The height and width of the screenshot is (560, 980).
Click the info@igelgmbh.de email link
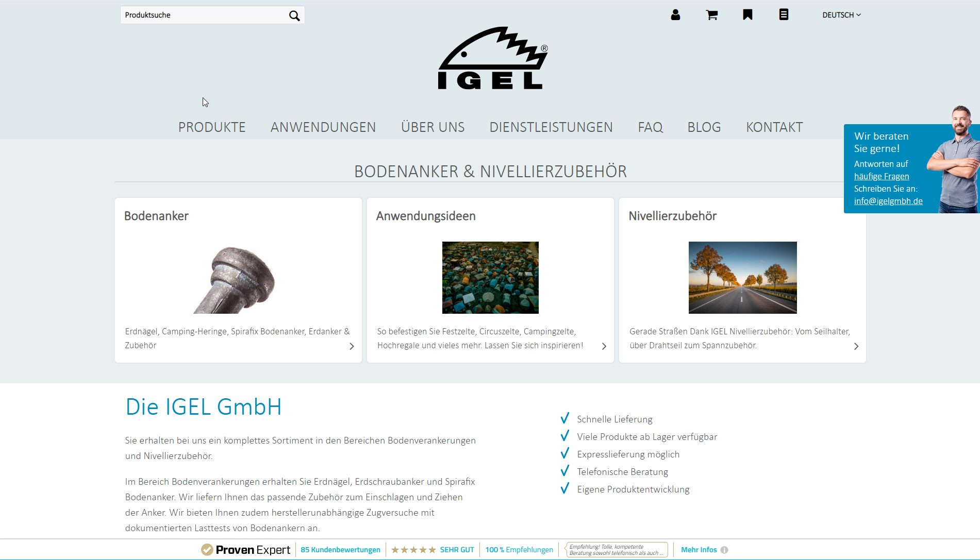click(888, 201)
